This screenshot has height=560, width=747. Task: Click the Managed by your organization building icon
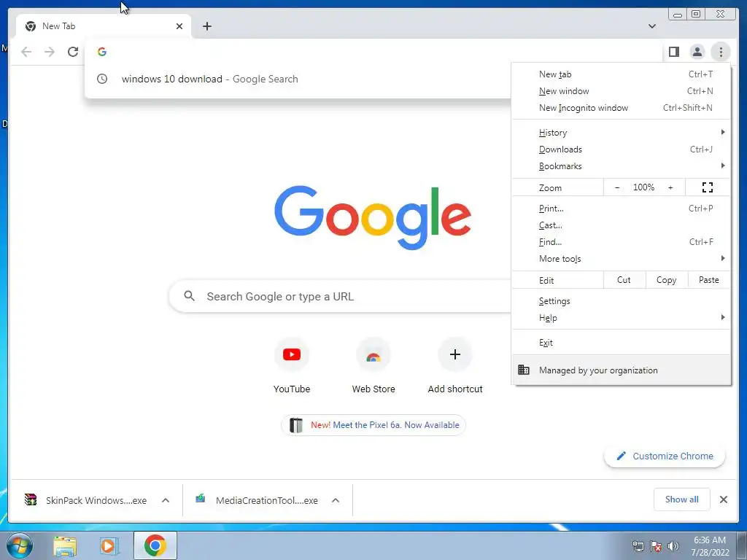coord(524,370)
